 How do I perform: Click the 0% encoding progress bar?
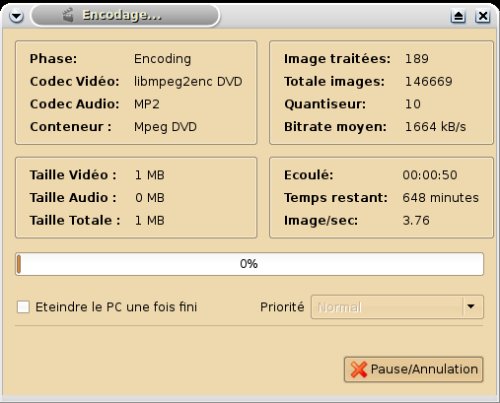pyautogui.click(x=249, y=264)
